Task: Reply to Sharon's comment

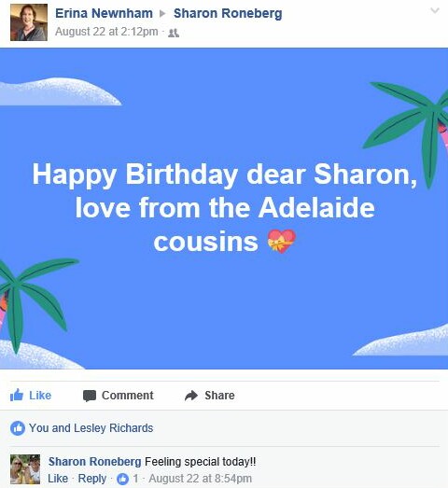Action: click(92, 479)
